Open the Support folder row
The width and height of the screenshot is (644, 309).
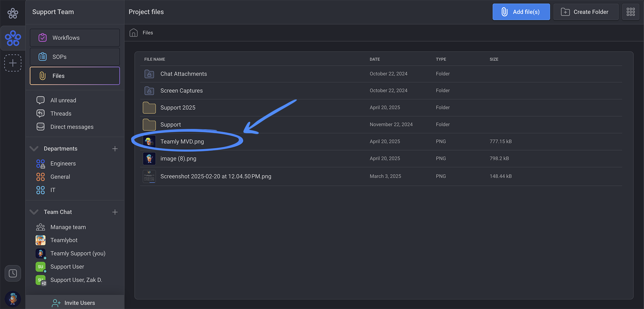pos(381,125)
